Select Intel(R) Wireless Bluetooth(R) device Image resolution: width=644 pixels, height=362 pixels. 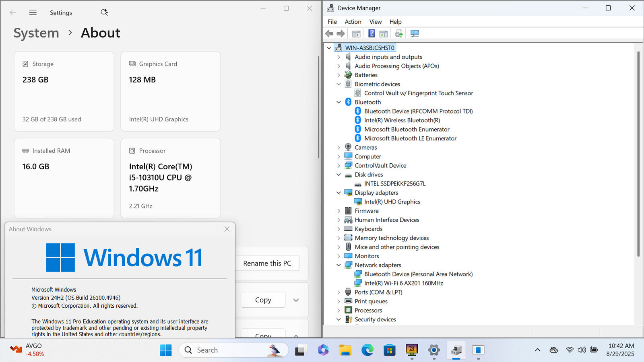tap(402, 120)
